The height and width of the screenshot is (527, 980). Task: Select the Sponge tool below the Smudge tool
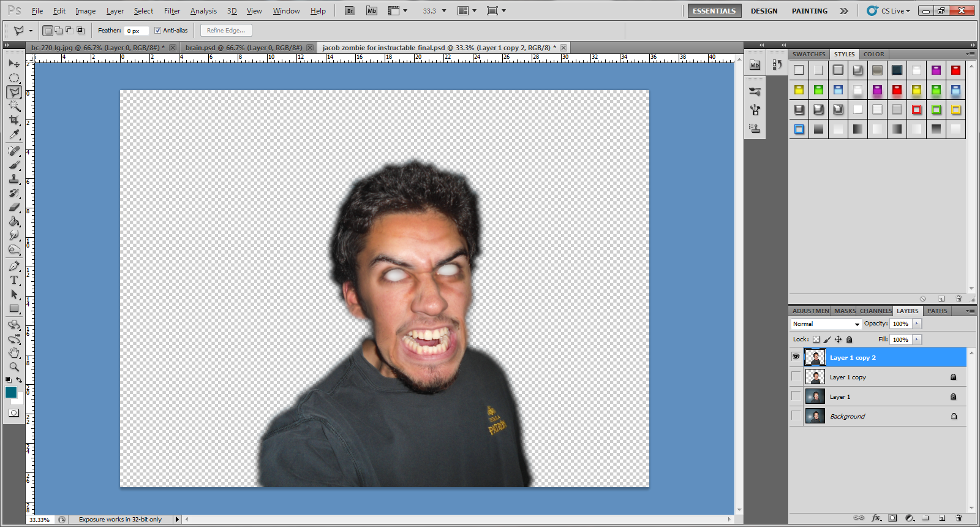[14, 249]
